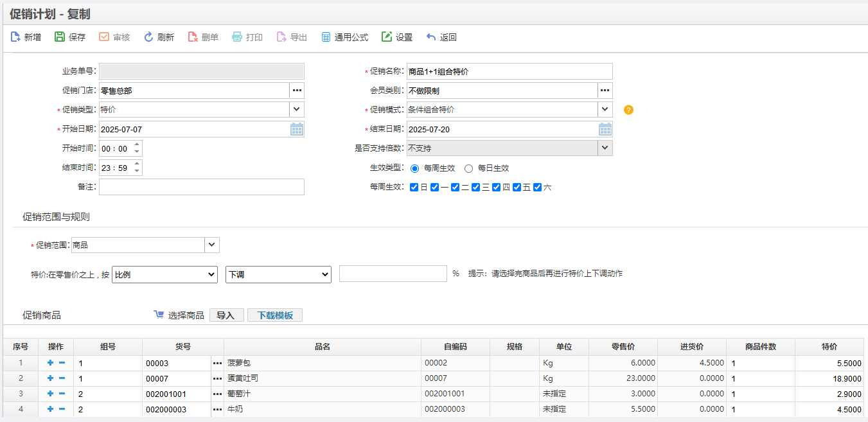This screenshot has width=868, height=422.
Task: Click the 特价 column header
Action: [x=829, y=347]
